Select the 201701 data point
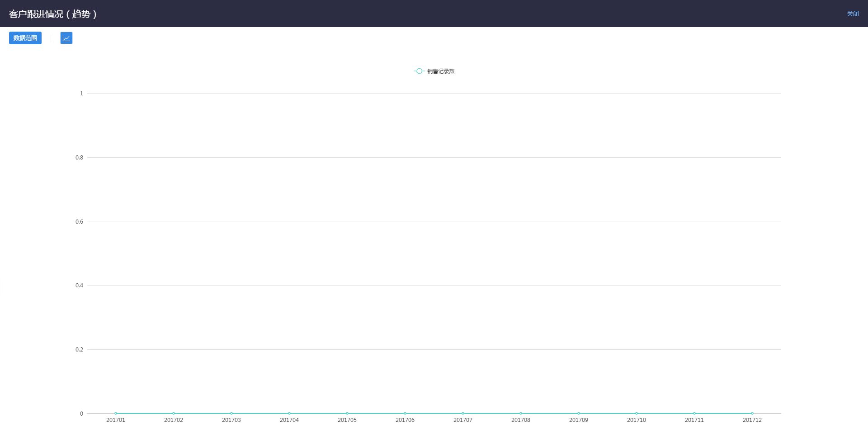This screenshot has height=440, width=868. coord(116,413)
